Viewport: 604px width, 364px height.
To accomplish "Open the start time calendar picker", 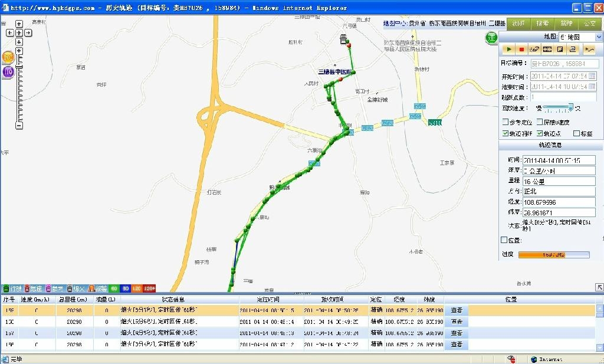I will click(592, 76).
